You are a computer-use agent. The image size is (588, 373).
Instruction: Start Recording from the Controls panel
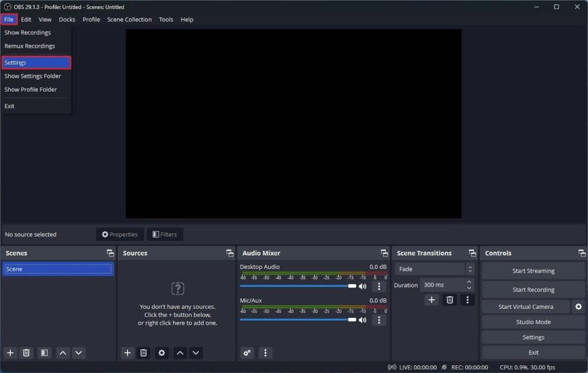click(533, 289)
